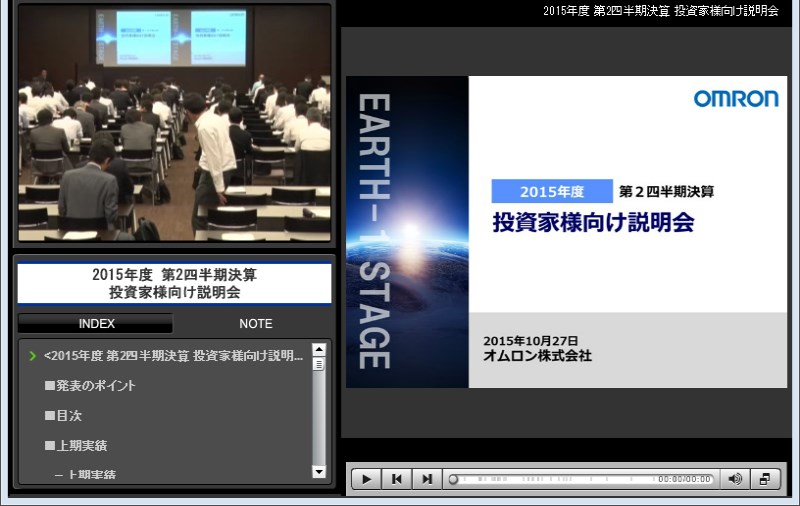Mute audio with the speaker icon
The image size is (800, 506).
coord(735,479)
